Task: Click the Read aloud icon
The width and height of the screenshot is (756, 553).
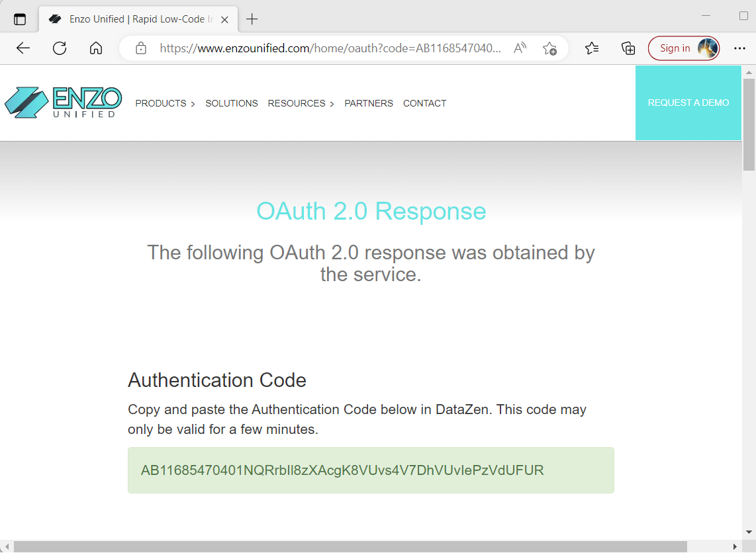Action: (x=520, y=48)
